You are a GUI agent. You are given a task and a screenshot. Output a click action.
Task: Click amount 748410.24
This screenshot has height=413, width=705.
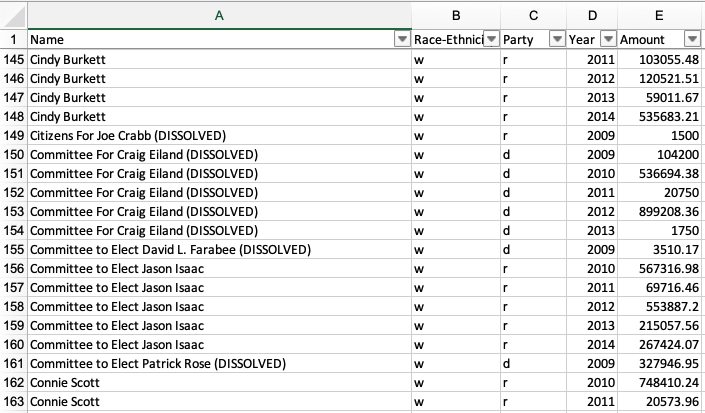tap(660, 382)
